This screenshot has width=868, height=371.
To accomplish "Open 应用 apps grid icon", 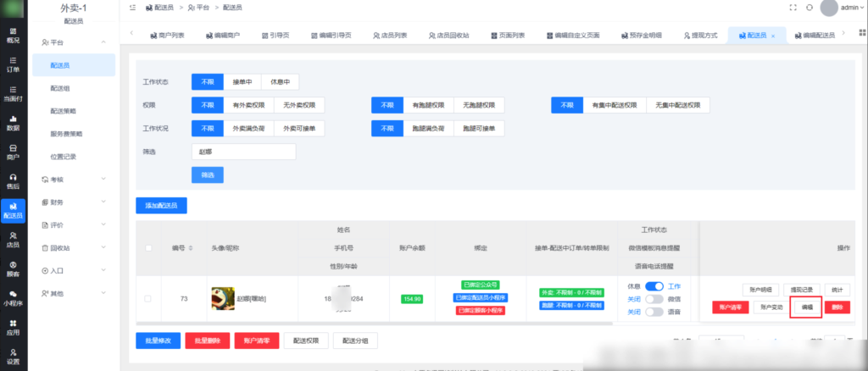I will tap(13, 328).
